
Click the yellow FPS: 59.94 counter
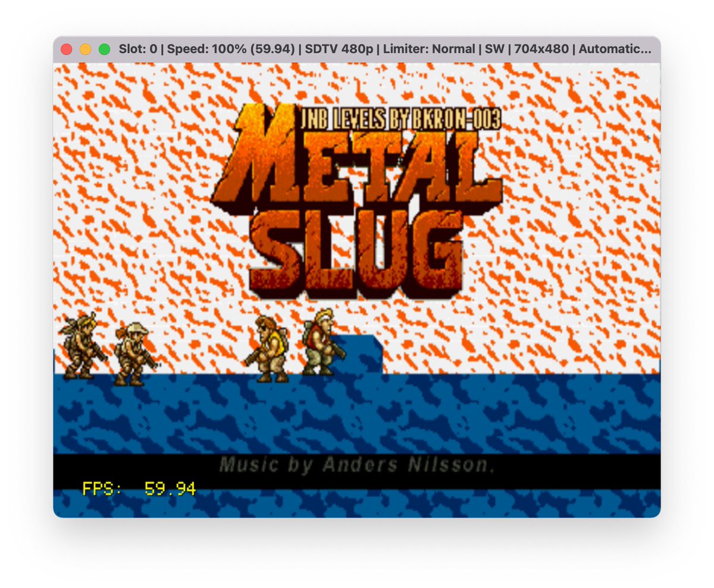click(x=139, y=489)
